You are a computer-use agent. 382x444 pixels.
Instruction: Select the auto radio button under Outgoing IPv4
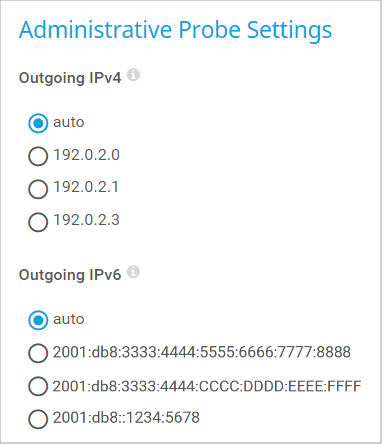point(38,123)
